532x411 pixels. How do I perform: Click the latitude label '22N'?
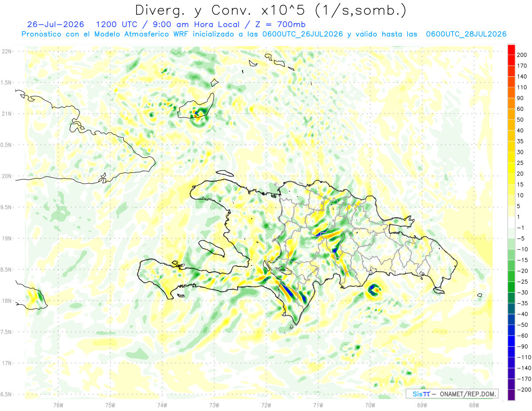[x=6, y=51]
